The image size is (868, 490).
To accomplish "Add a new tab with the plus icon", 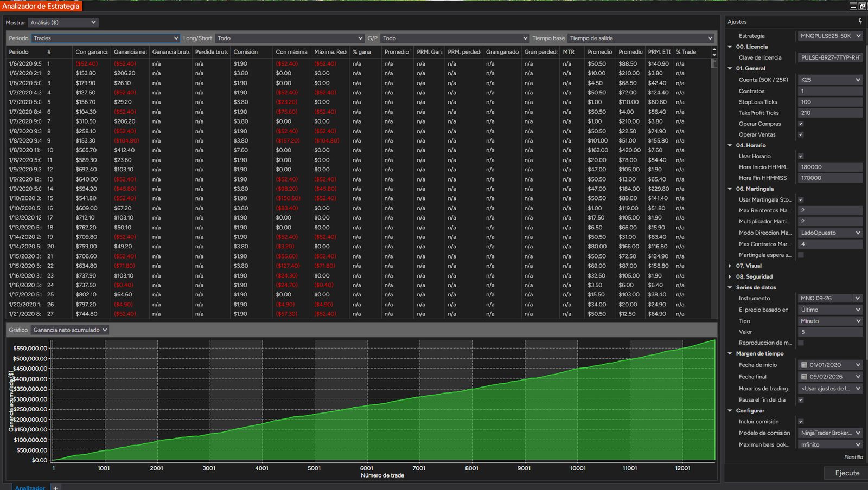I will click(x=55, y=487).
